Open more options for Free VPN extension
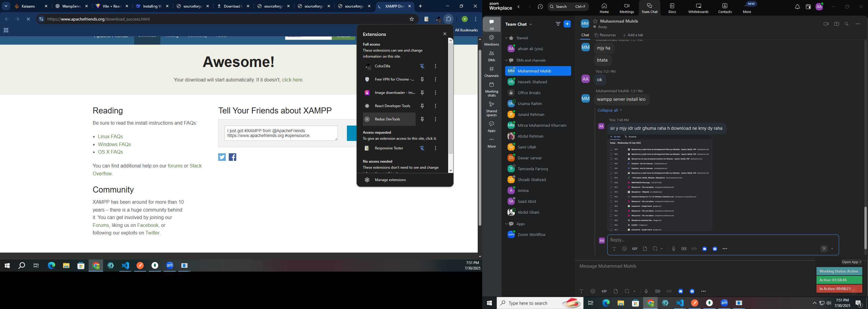This screenshot has height=309, width=868. tap(436, 80)
